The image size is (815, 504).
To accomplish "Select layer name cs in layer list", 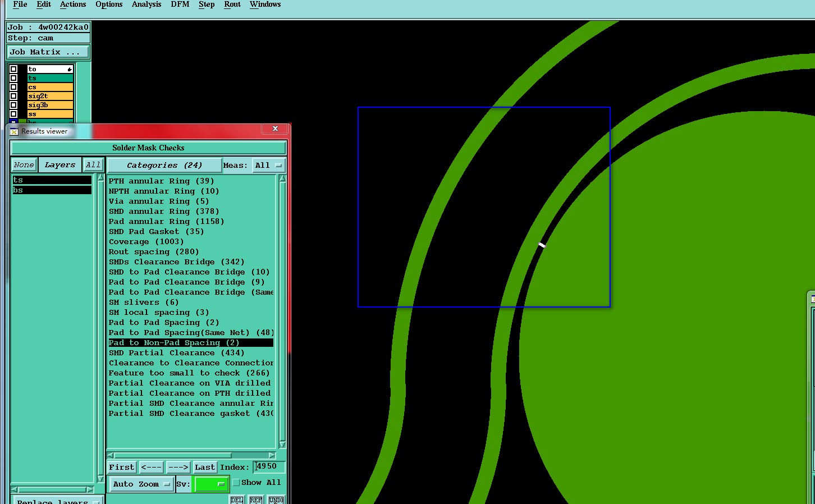I will [x=50, y=87].
